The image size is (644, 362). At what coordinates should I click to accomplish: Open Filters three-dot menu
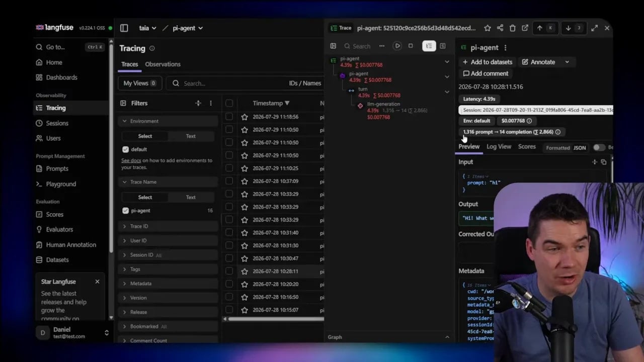click(211, 103)
